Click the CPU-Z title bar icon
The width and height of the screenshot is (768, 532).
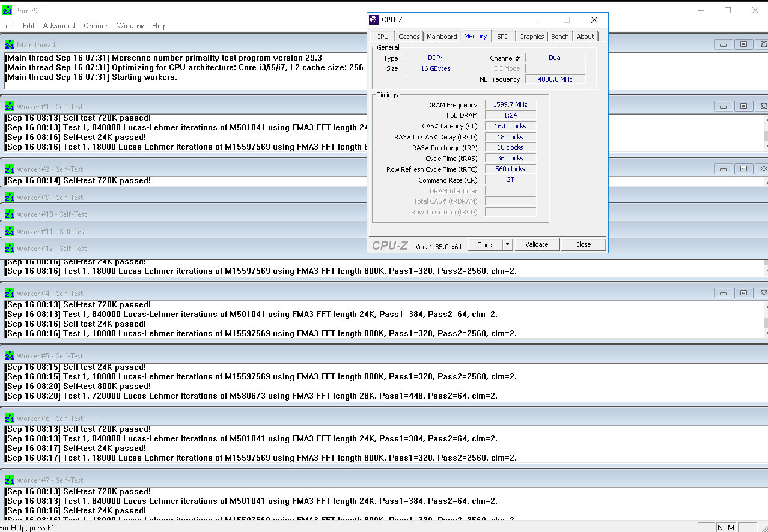pos(374,20)
